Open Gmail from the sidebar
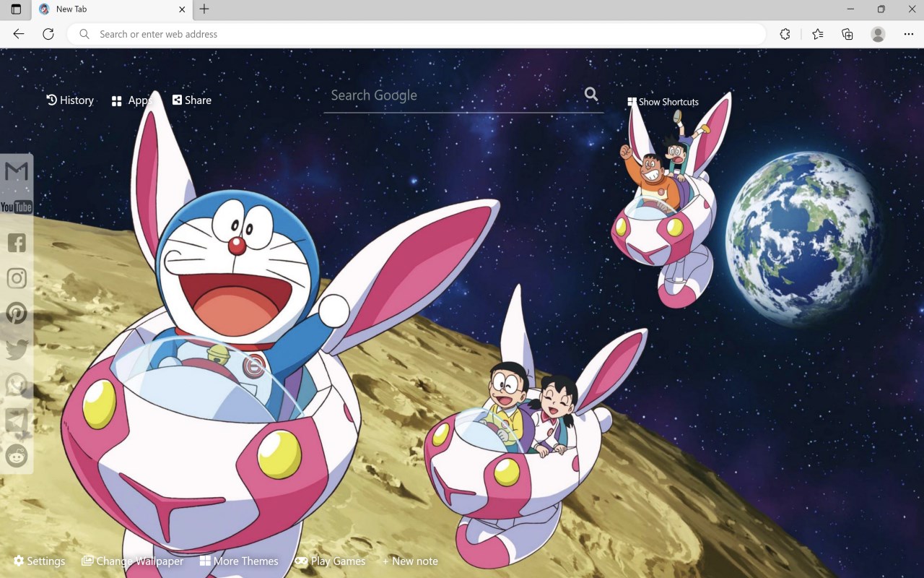 (16, 171)
